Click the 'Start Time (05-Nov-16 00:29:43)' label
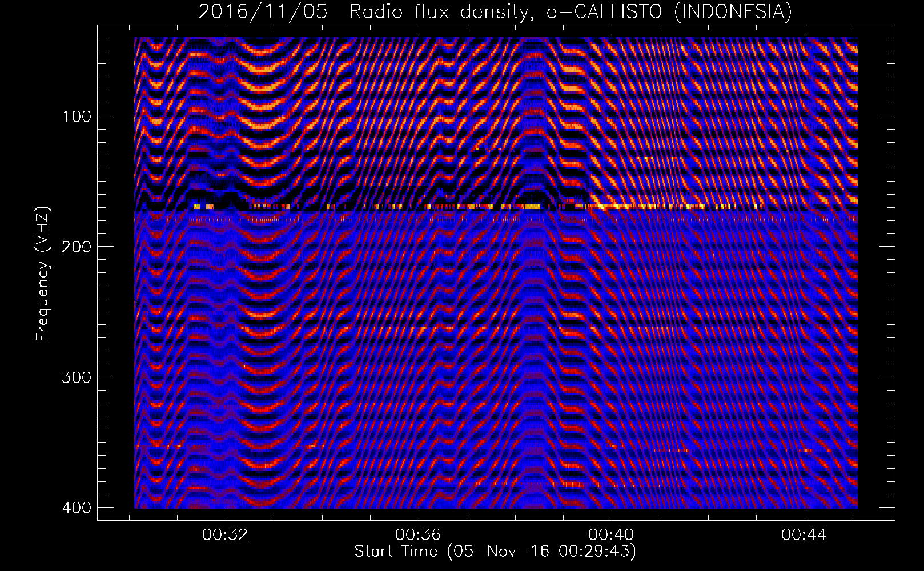924x571 pixels. point(495,552)
